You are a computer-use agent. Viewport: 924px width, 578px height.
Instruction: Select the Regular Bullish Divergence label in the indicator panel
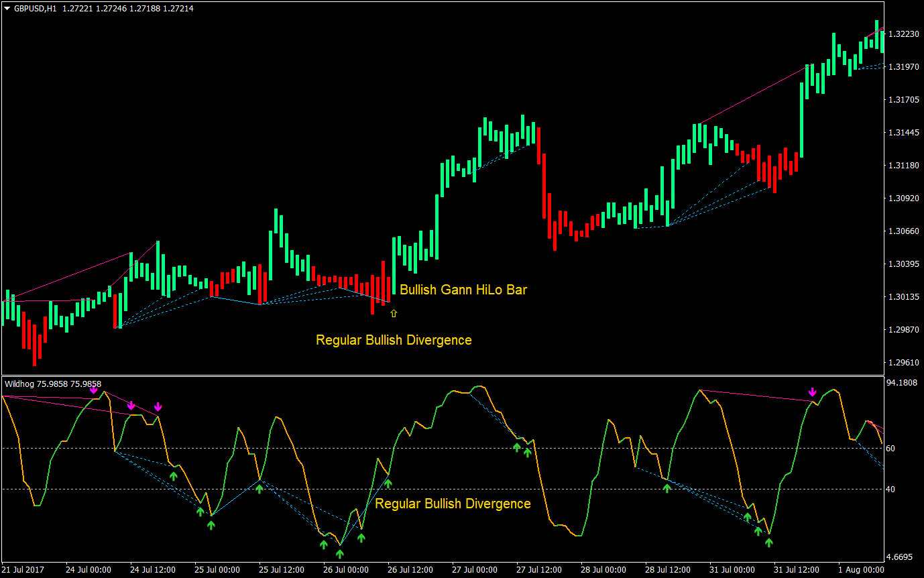[x=453, y=504]
